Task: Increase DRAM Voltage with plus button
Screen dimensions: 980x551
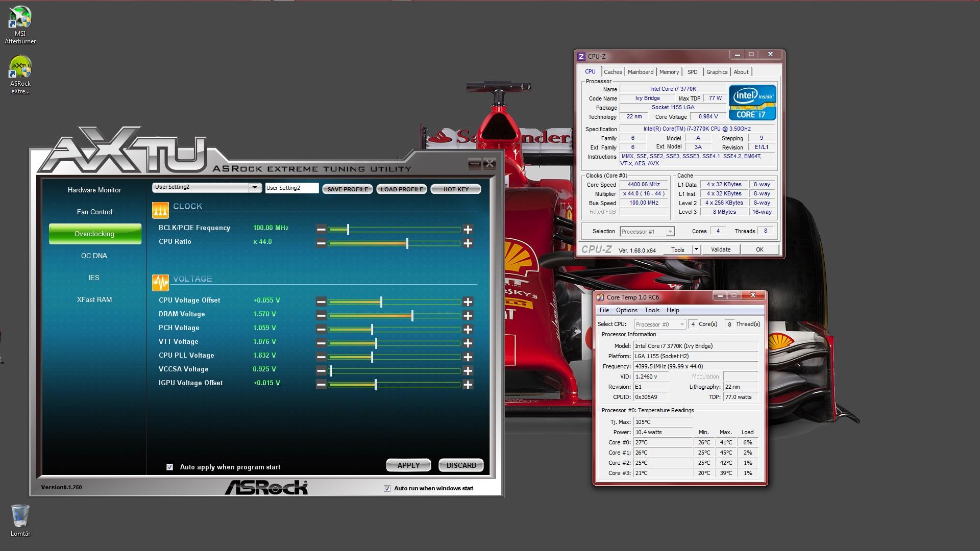Action: click(468, 316)
